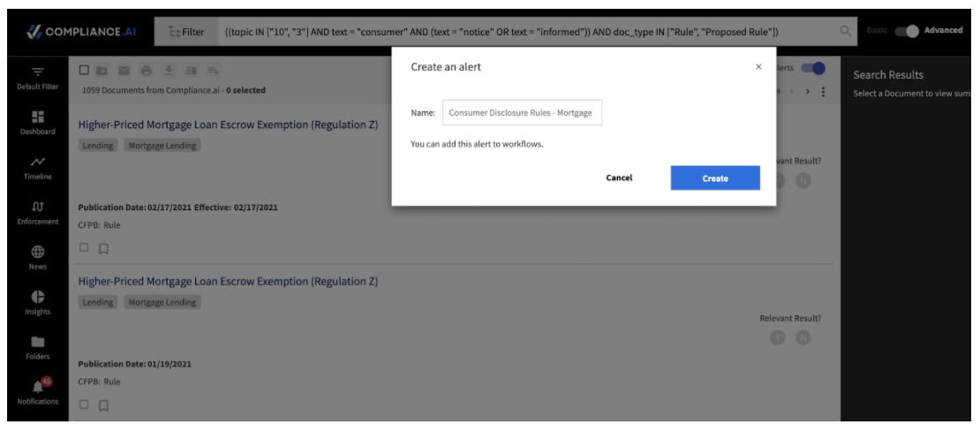Open the Enforcement section

37,213
